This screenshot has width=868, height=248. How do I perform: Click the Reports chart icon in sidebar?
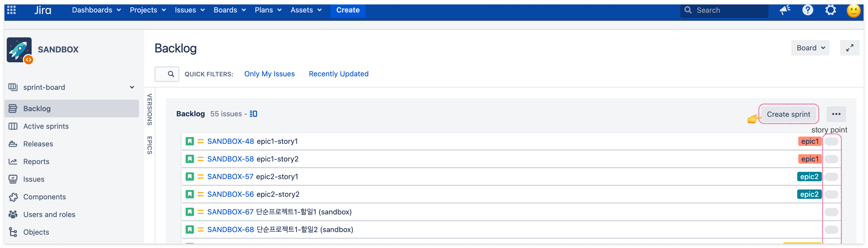pyautogui.click(x=13, y=162)
